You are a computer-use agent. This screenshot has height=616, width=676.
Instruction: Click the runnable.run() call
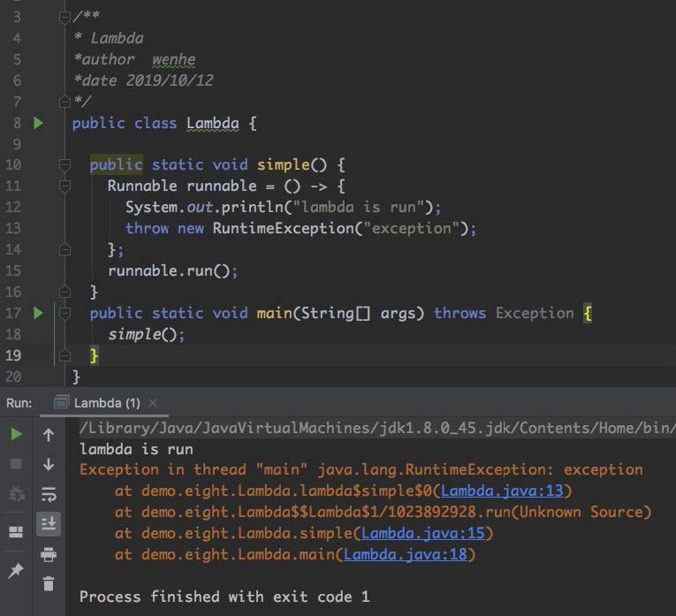click(x=172, y=270)
